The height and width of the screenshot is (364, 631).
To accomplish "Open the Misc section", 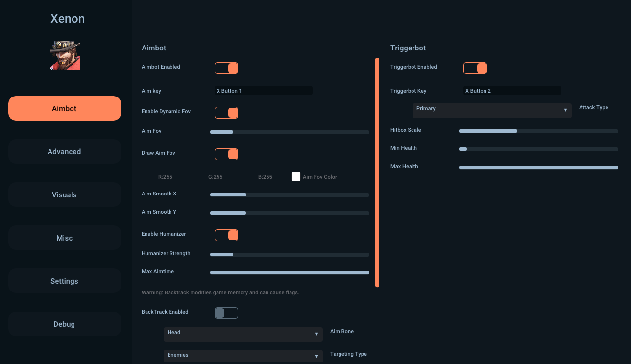I will click(64, 238).
